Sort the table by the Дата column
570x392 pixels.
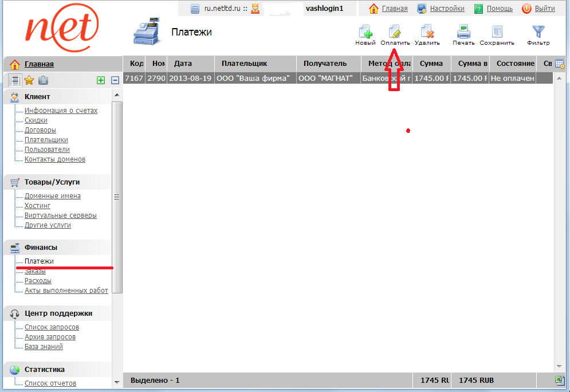(183, 64)
